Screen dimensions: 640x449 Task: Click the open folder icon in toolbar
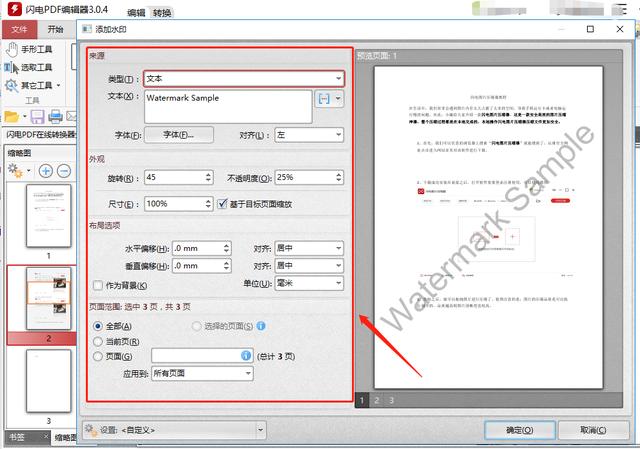11,117
